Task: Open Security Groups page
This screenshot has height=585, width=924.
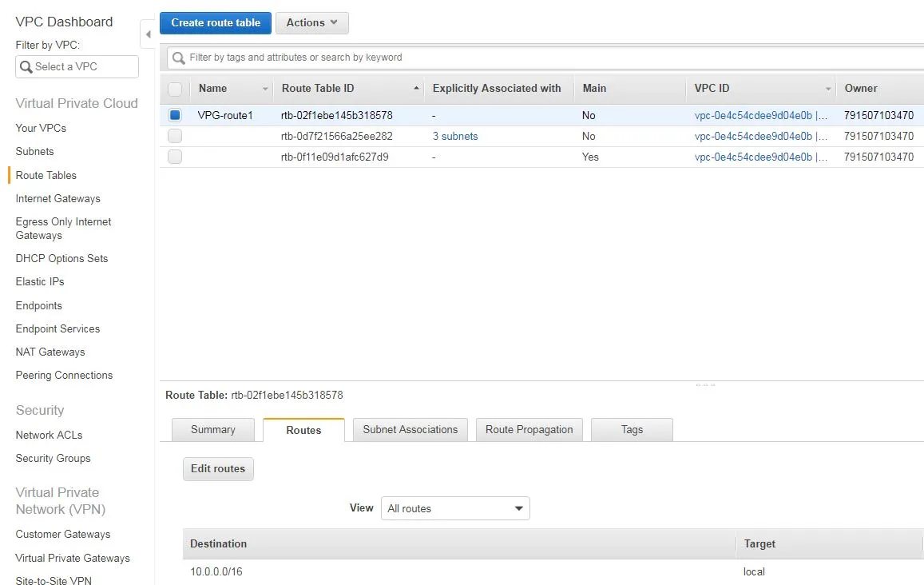Action: pyautogui.click(x=53, y=458)
